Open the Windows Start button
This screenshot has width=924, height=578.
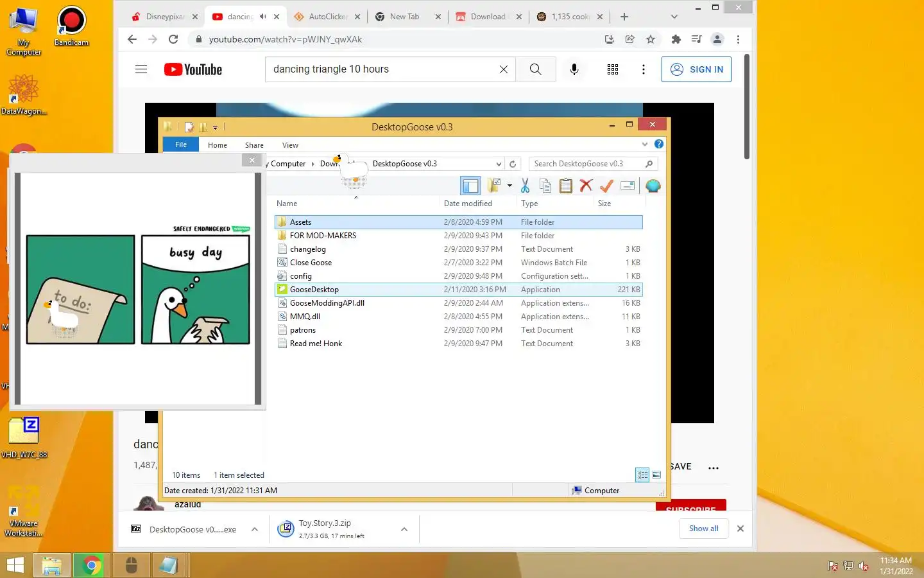pyautogui.click(x=15, y=565)
